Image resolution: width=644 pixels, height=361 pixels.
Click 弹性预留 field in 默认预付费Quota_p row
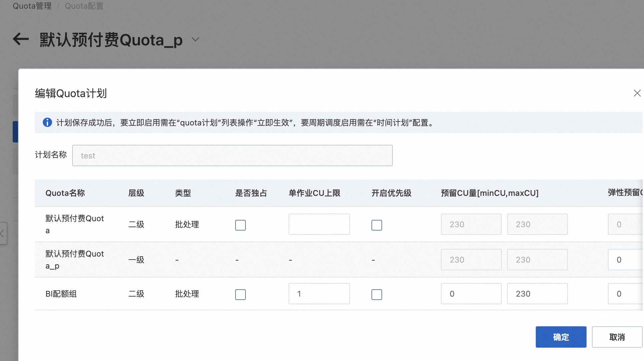pyautogui.click(x=625, y=260)
